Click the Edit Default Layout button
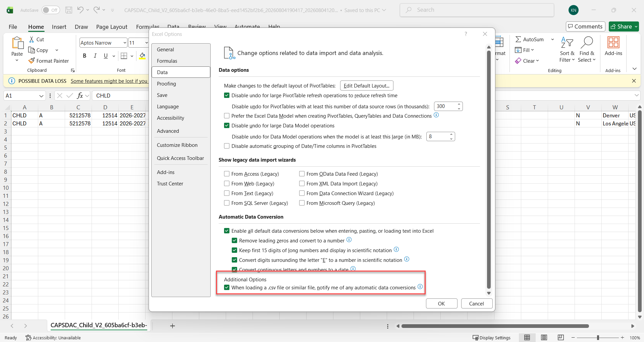The image size is (644, 342). (367, 86)
